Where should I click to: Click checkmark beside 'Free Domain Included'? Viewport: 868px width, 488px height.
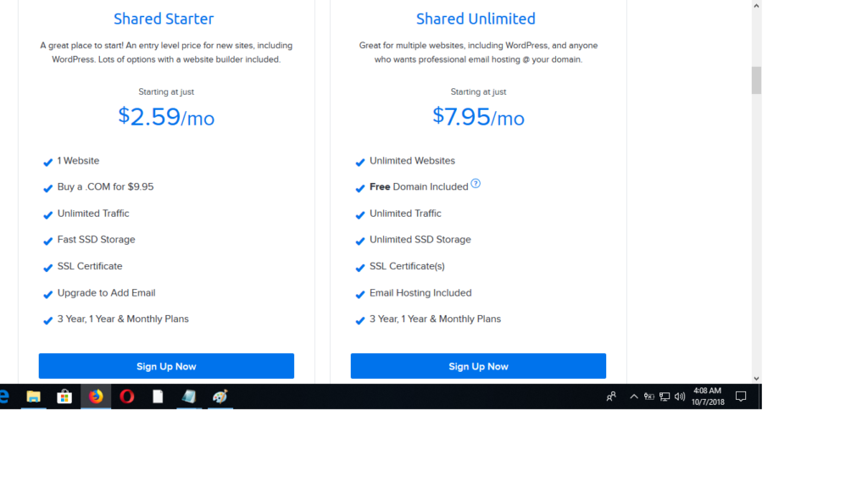359,189
